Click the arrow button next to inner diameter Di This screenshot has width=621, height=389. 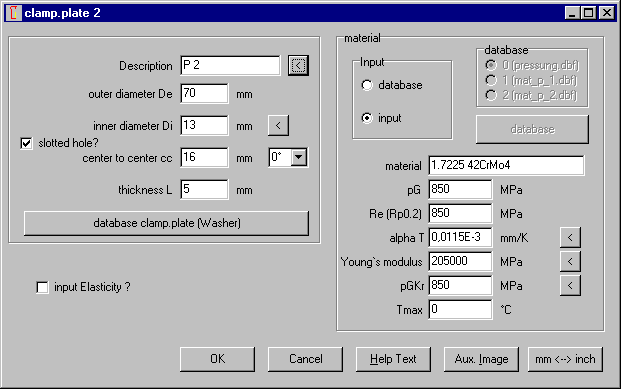click(x=278, y=126)
